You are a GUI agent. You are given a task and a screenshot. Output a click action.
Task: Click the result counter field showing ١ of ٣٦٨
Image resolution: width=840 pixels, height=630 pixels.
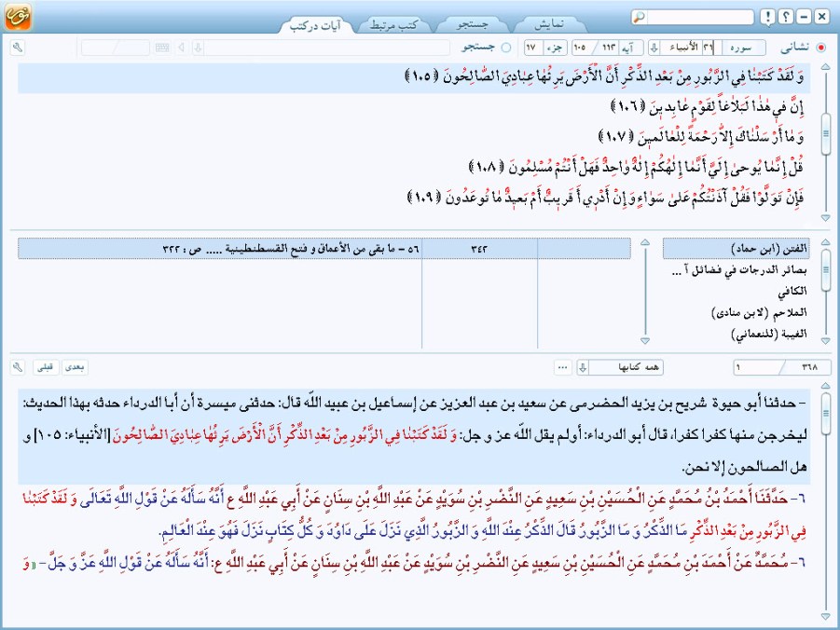tap(782, 367)
